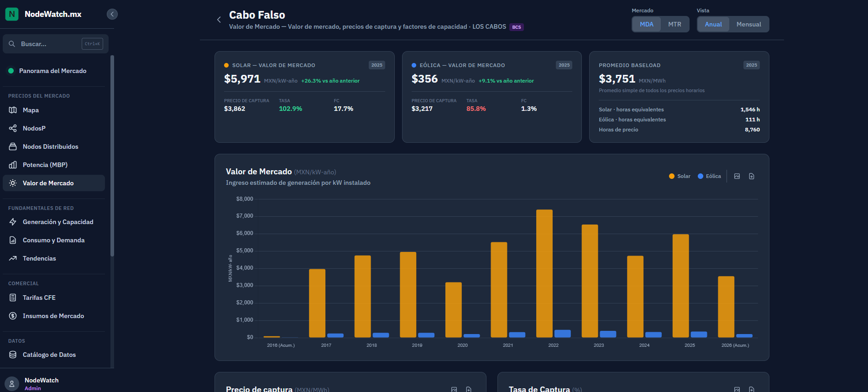Click the Tendencias trend arrow icon
The image size is (868, 392).
coord(13,258)
